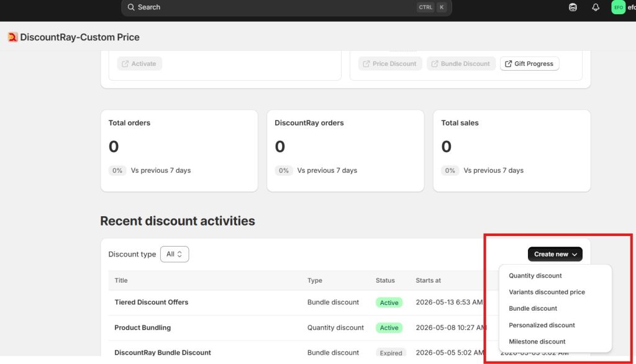Click the Quantity discount type in Product Bundling row

335,327
